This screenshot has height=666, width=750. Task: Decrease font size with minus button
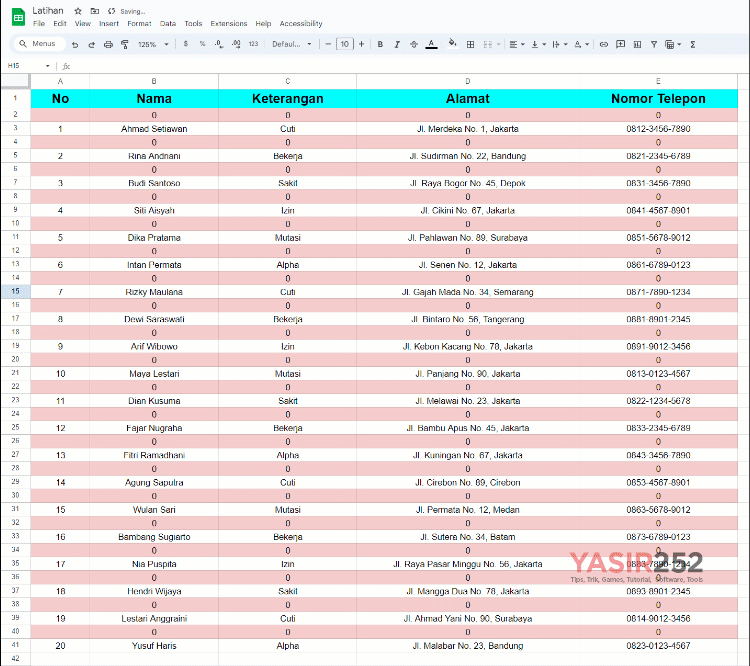[328, 44]
